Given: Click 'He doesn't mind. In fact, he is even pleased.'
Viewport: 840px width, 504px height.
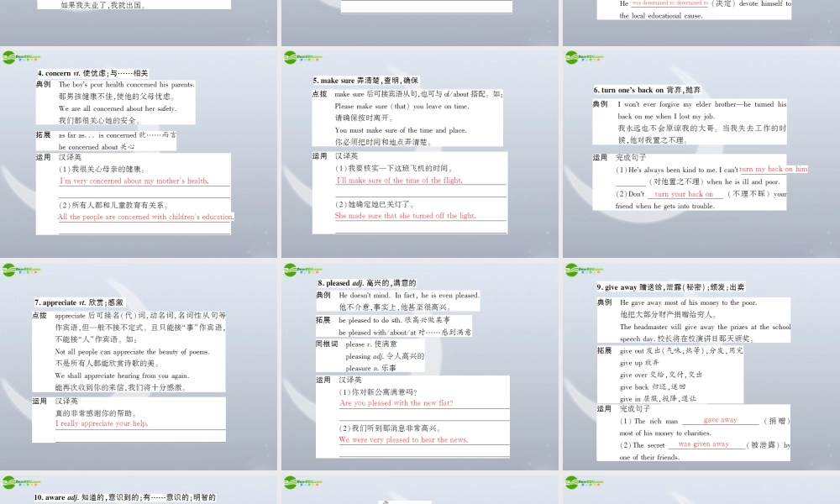Looking at the screenshot, I should [409, 295].
